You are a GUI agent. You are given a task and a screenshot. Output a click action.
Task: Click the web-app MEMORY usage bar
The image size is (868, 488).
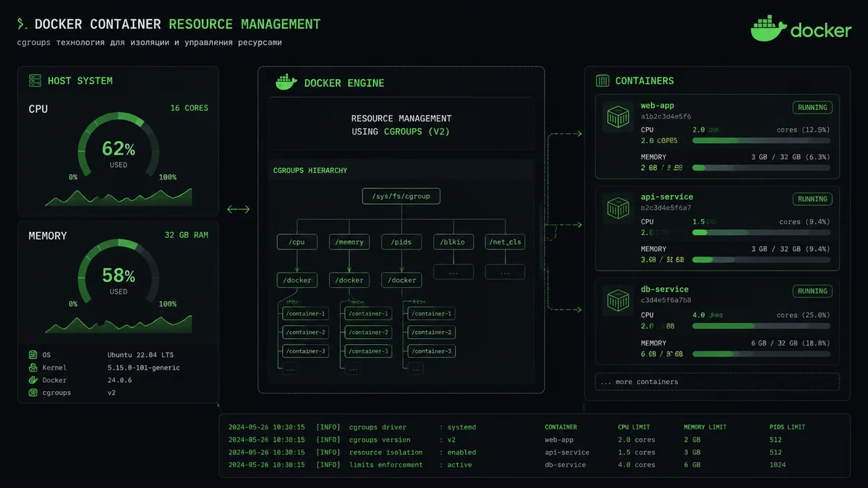761,168
